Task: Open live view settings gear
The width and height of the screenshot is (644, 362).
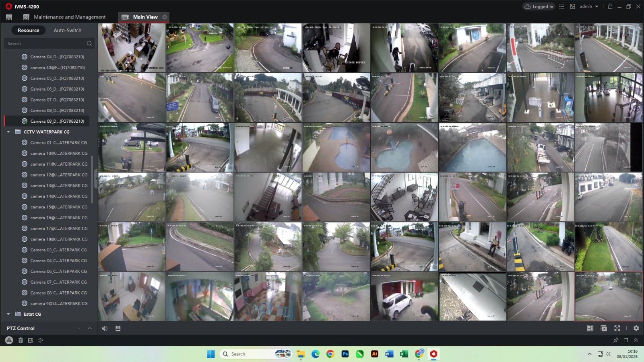Action: [636, 328]
